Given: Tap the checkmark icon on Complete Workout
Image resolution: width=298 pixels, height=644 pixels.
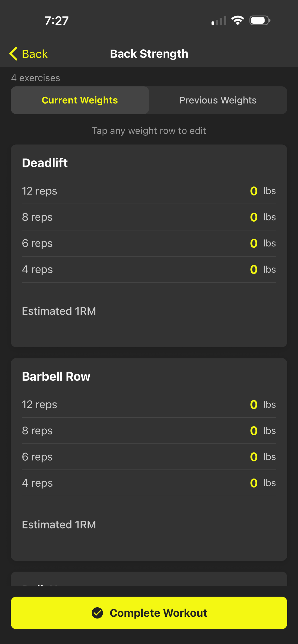Looking at the screenshot, I should (97, 613).
